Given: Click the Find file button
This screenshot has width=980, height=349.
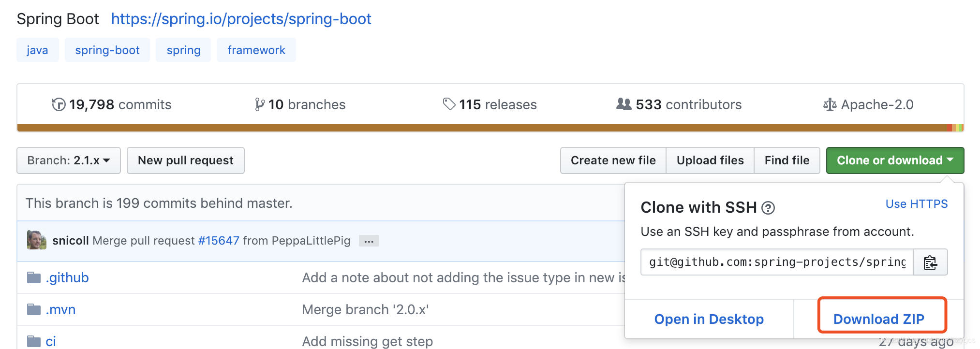Looking at the screenshot, I should click(x=787, y=160).
